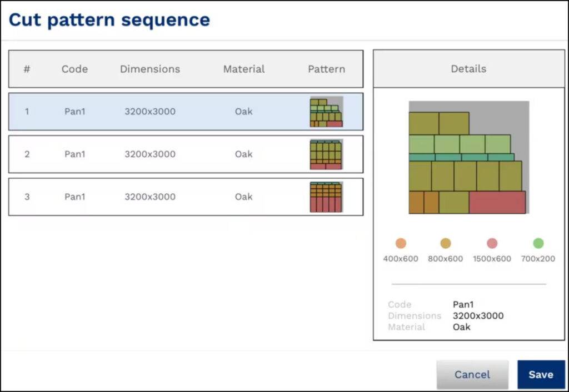Image resolution: width=569 pixels, height=392 pixels.
Task: Select the pink 1500x600 color swatch
Action: [x=492, y=243]
